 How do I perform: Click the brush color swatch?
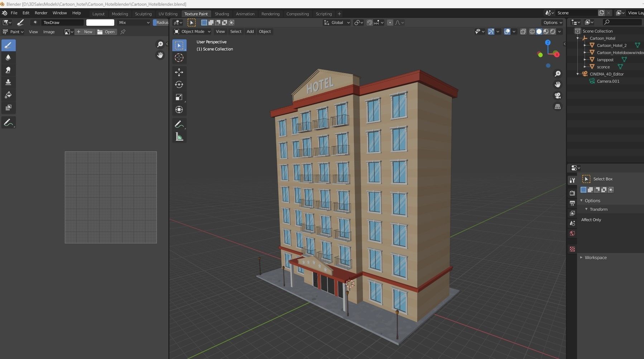pos(100,23)
